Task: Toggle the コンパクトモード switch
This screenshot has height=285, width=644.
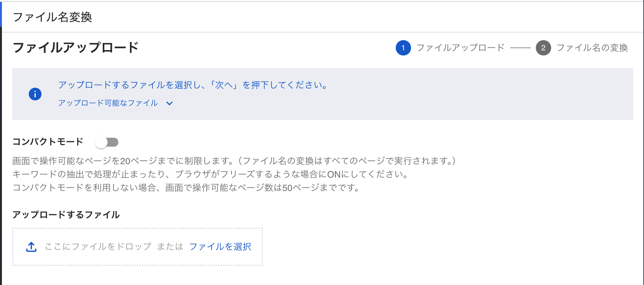Action: pos(107,142)
